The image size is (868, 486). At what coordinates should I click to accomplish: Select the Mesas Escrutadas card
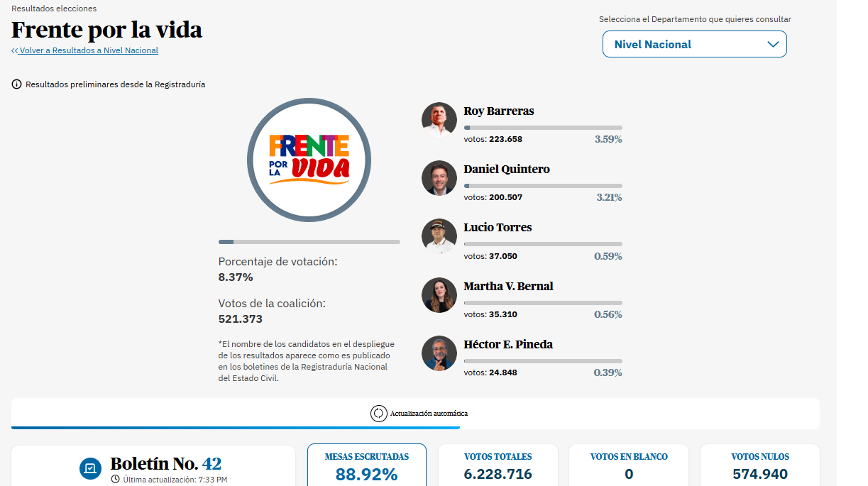(x=366, y=466)
